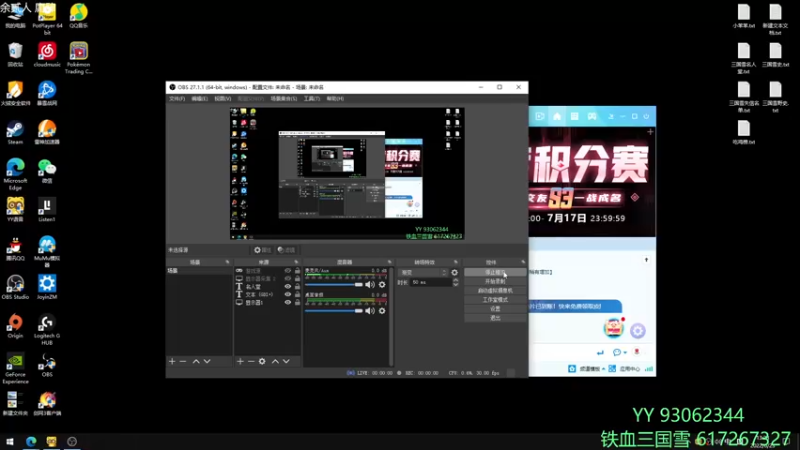Add a new scene with plus button
Screen dimensions: 800x450
point(172,361)
